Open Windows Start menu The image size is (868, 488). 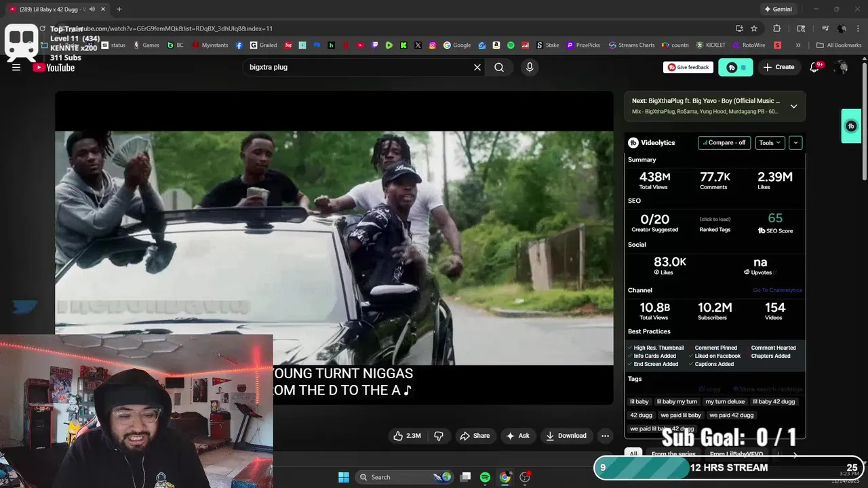click(x=344, y=477)
